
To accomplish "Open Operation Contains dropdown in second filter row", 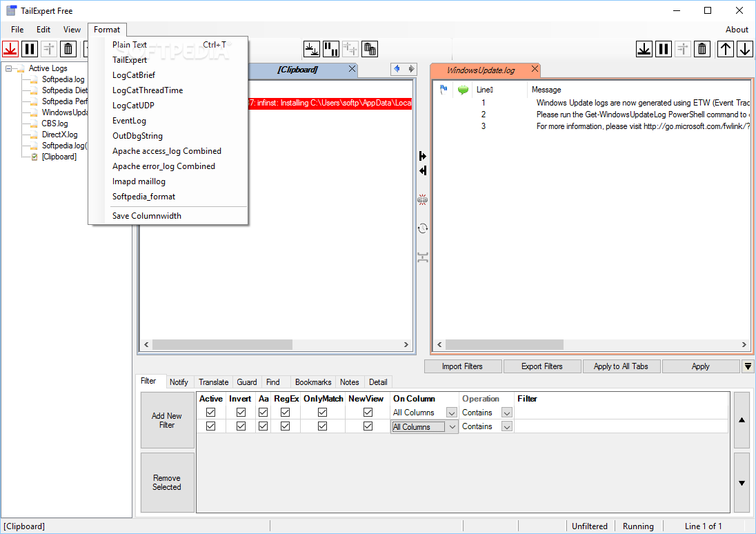I will [507, 427].
